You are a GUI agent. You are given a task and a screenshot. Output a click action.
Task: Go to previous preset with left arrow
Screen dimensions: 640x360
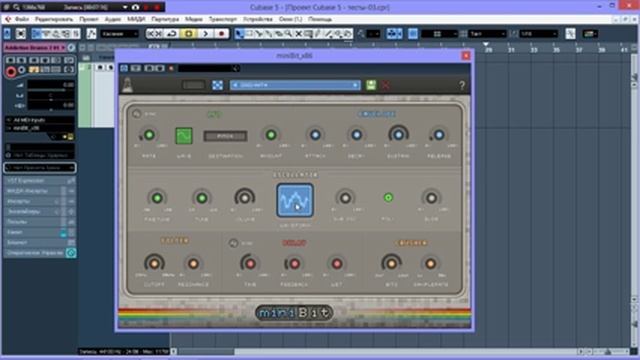pyautogui.click(x=235, y=85)
